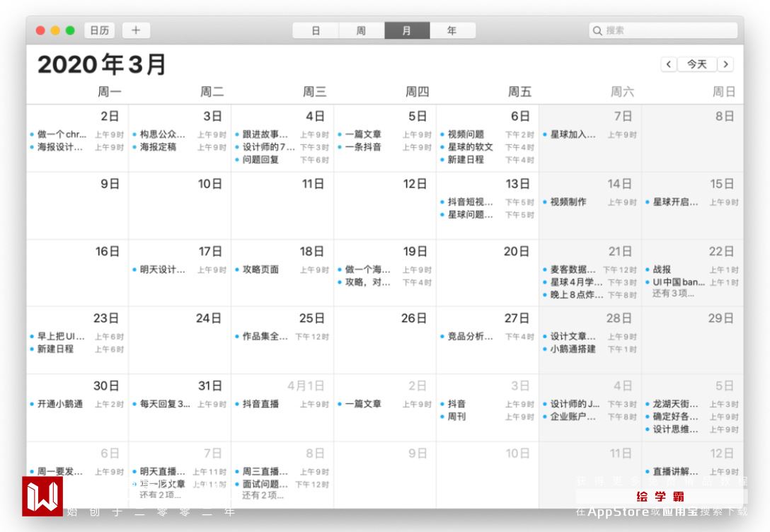The image size is (770, 532).
Task: Select the 月 (month) view tab
Action: pyautogui.click(x=407, y=30)
